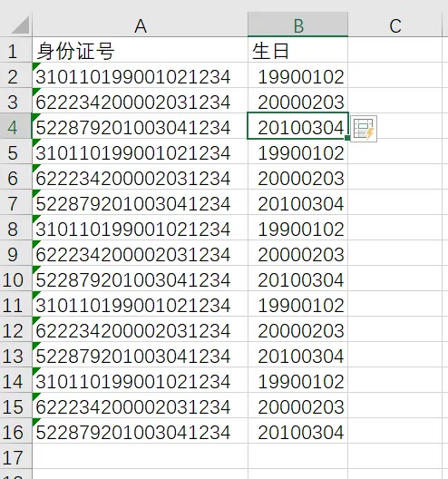Image resolution: width=448 pixels, height=479 pixels.
Task: Select cell A4 with 522879201003041234
Action: pyautogui.click(x=140, y=126)
